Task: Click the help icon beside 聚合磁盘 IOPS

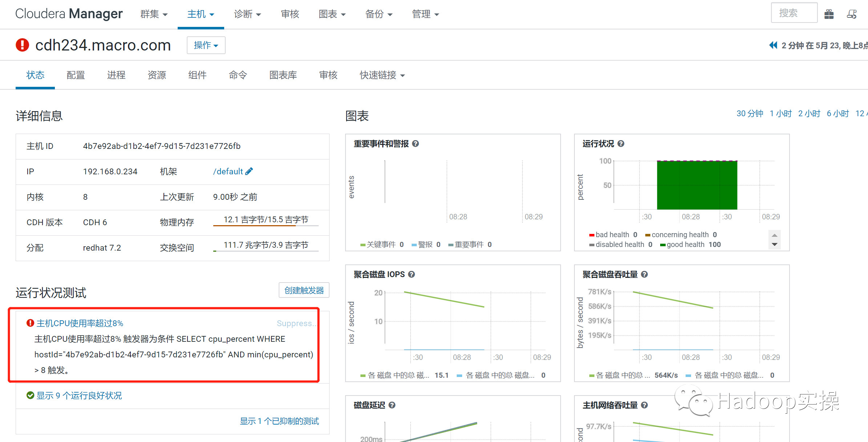Action: click(411, 274)
